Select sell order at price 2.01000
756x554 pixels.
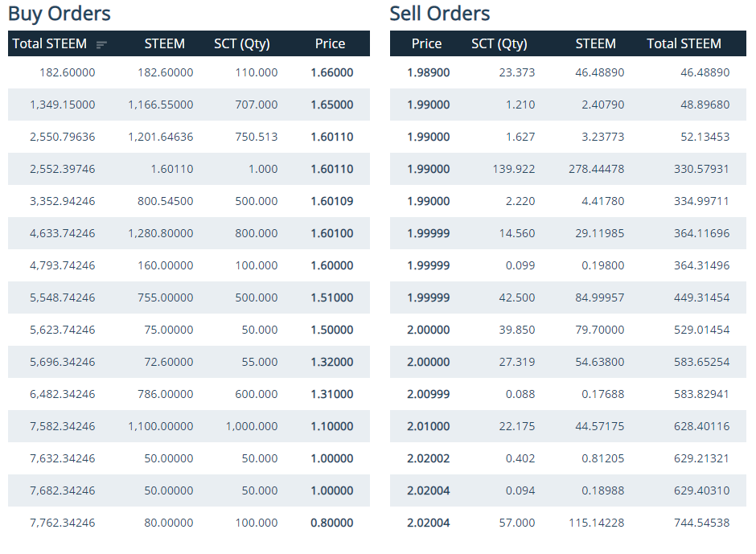coord(428,426)
